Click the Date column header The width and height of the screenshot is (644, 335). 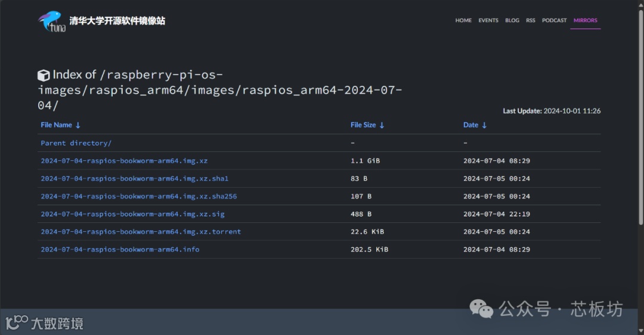click(x=470, y=125)
